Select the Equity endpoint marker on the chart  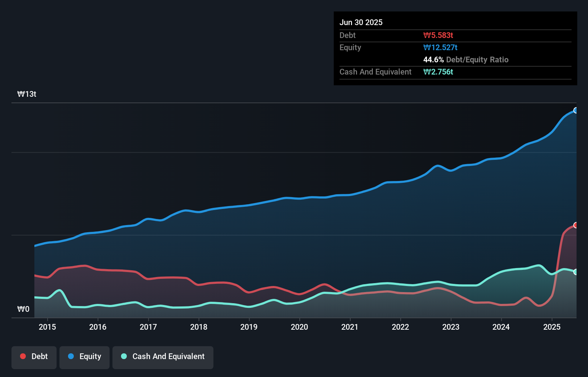[576, 111]
